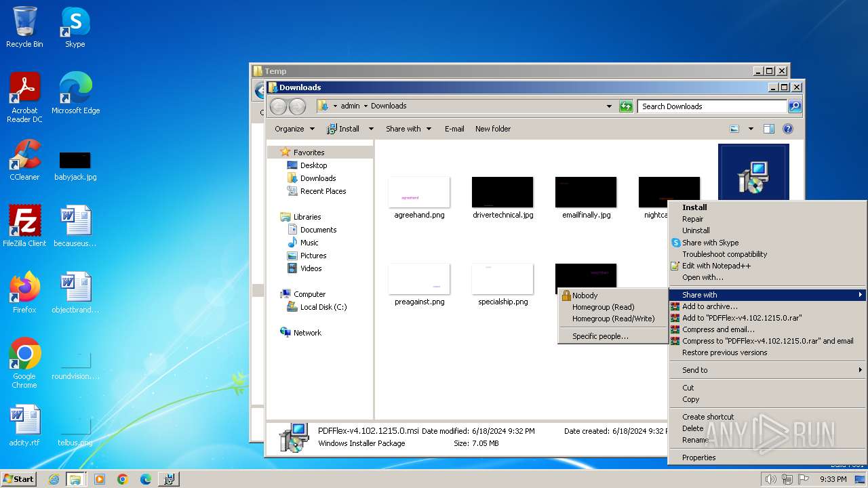Open Chrome from the taskbar
The width and height of the screenshot is (868, 488).
123,479
